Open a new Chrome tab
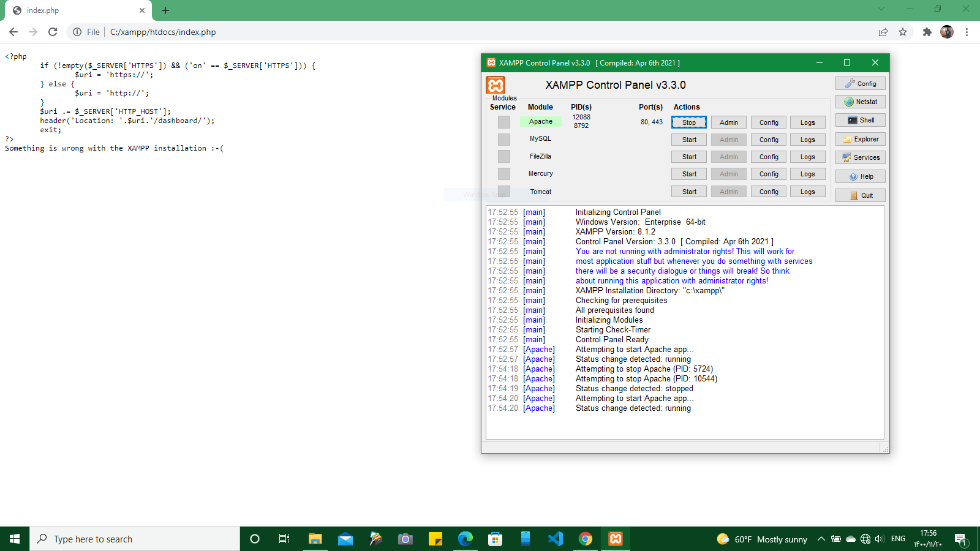 tap(165, 10)
